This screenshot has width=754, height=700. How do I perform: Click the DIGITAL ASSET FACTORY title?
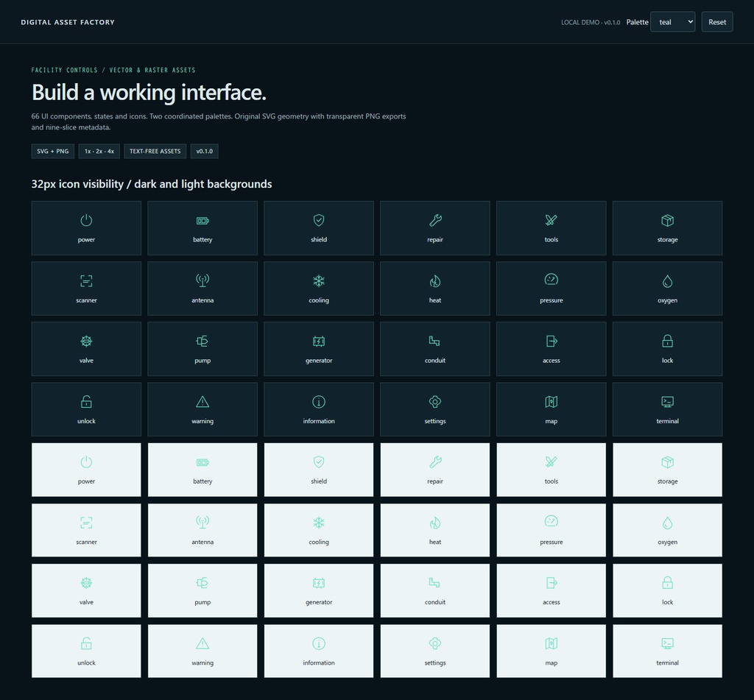tap(68, 22)
